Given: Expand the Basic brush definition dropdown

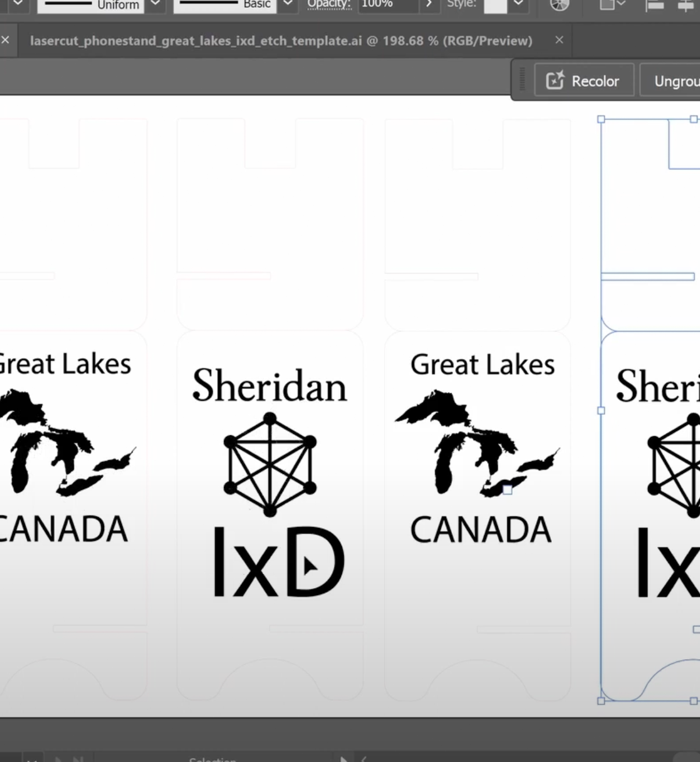Looking at the screenshot, I should (x=287, y=4).
